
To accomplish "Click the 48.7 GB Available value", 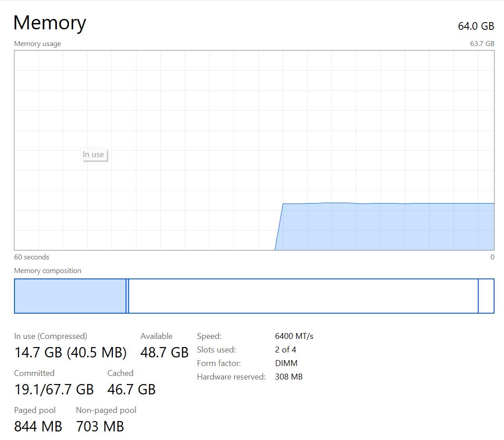I will coord(164,352).
